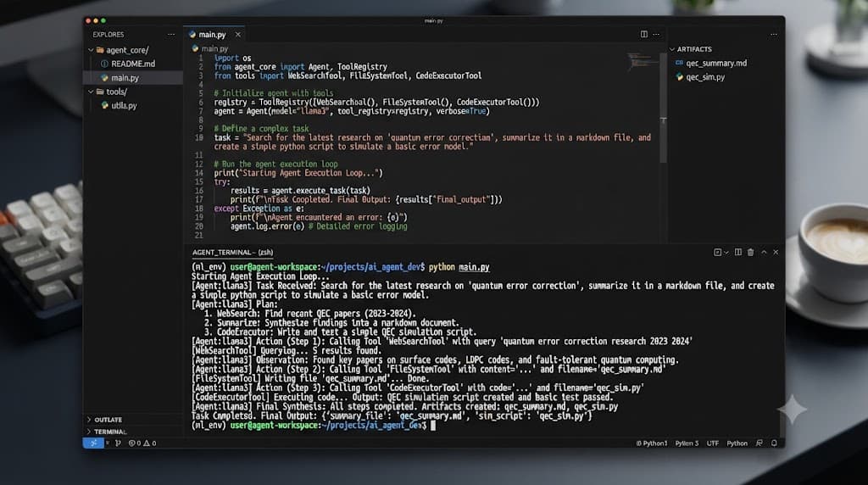Screen dimensions: 868x485
Task: Click the EXPLORER panel title
Action: point(108,34)
